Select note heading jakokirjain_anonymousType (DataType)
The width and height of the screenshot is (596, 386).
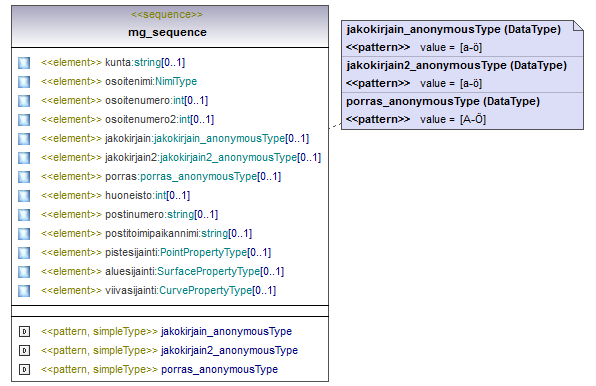453,29
